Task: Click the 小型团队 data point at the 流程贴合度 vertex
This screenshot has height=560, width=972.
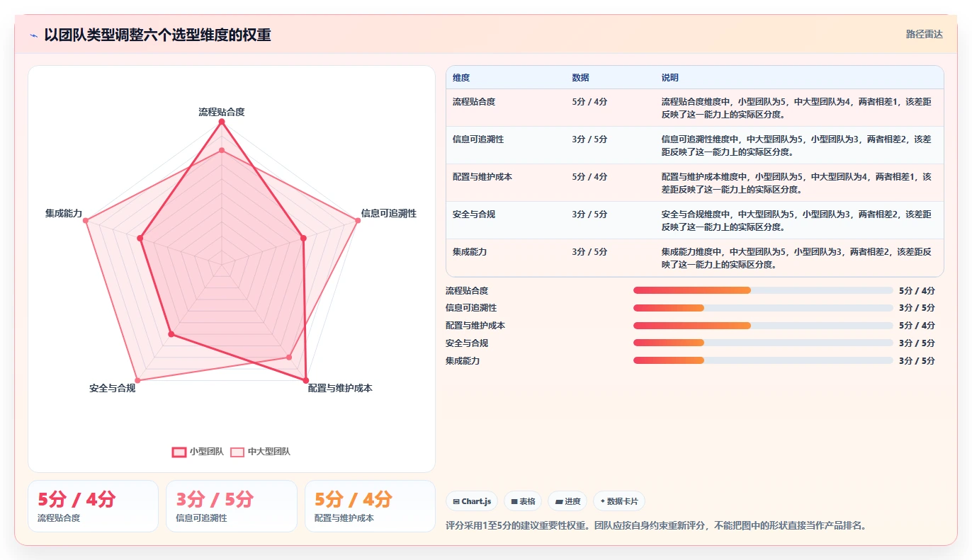Action: 222,122
